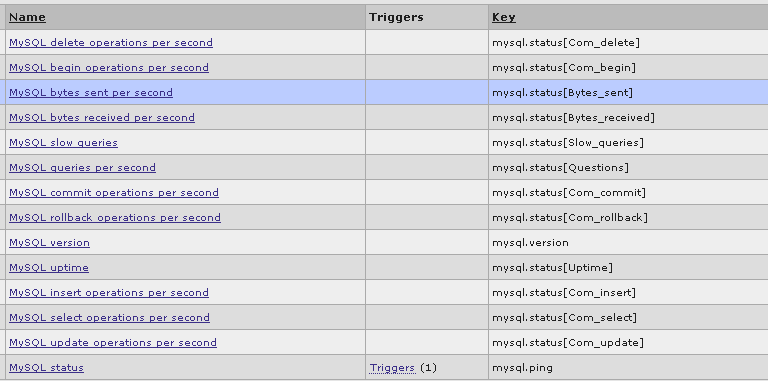Open MySQL update operations per second link
This screenshot has height=381, width=768.
pos(113,343)
